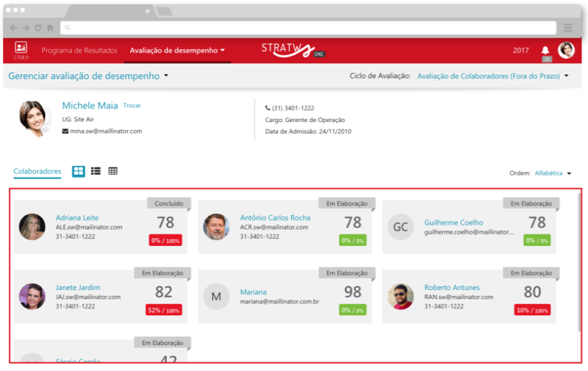Open Guilherme Coelho's profile link
This screenshot has height=371, width=588.
pyautogui.click(x=454, y=223)
